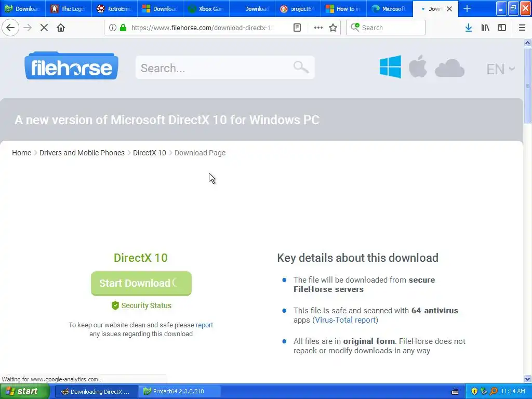Click the Start Download button
The width and height of the screenshot is (532, 399).
(141, 283)
